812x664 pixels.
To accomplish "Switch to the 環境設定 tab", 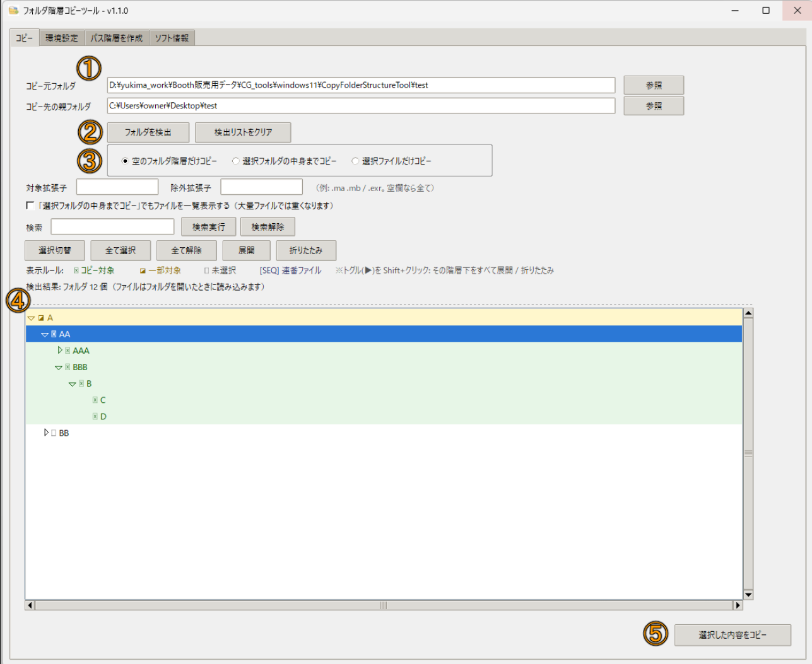I will 62,38.
